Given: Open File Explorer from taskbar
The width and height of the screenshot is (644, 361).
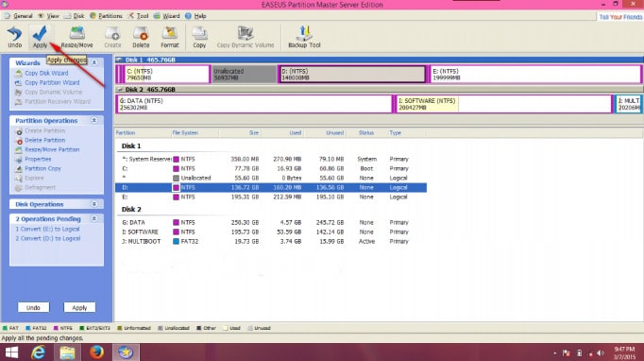Looking at the screenshot, I should pyautogui.click(x=67, y=352).
